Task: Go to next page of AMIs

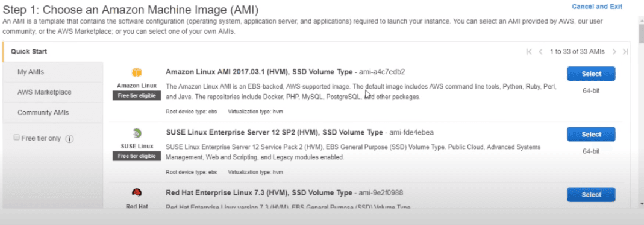Action: (x=614, y=52)
